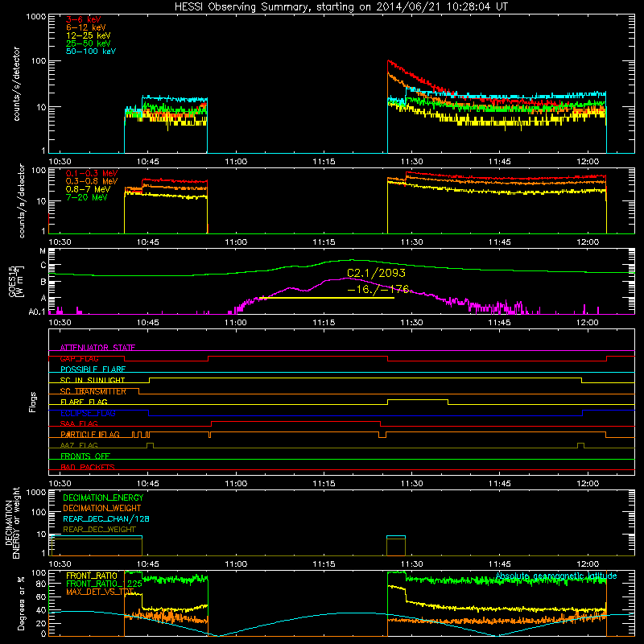Screen dimensions: 644x644
Task: Click the yellow FRONT_RATIO legend label
Action: pyautogui.click(x=92, y=576)
